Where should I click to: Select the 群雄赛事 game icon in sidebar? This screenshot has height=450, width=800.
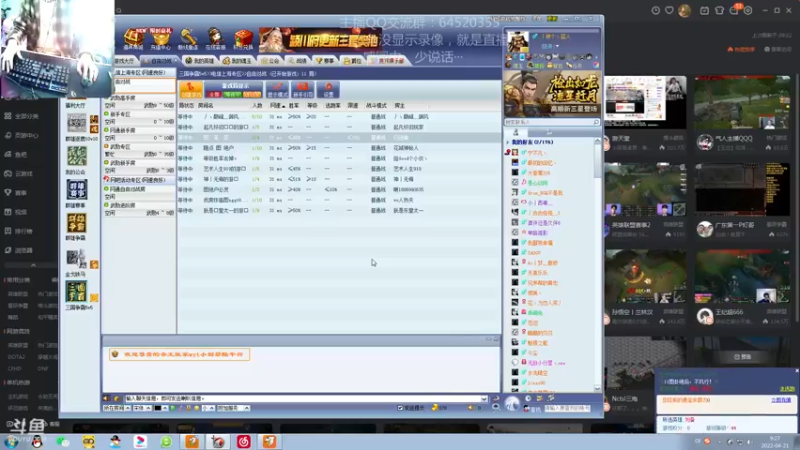[77, 189]
